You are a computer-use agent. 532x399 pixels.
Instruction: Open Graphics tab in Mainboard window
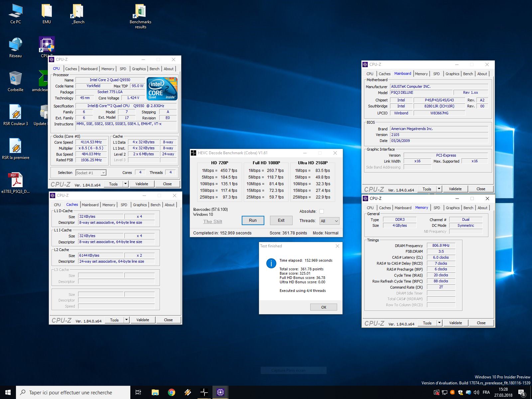[x=452, y=74]
